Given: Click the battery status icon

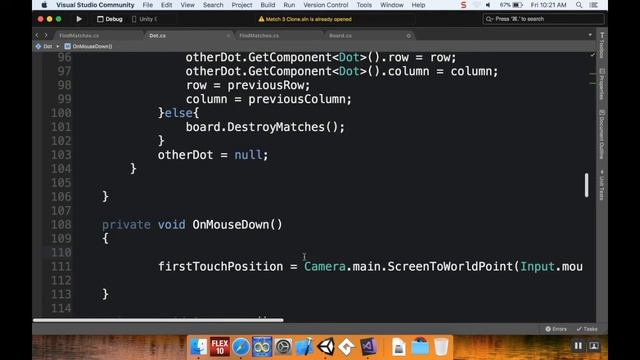Looking at the screenshot, I should [518, 5].
